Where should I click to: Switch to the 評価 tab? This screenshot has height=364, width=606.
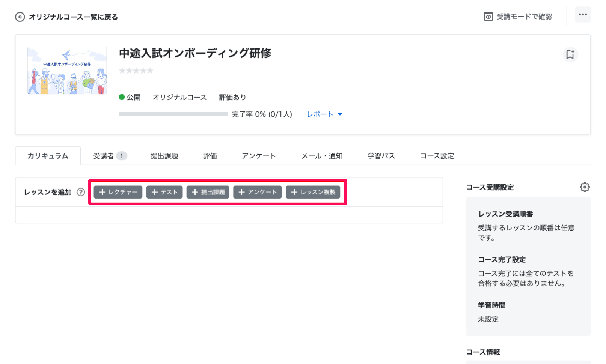point(210,156)
